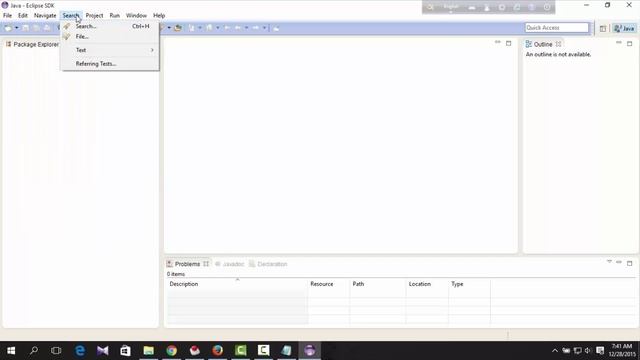
Task: Open Camtasia green icon on taskbar
Action: click(x=241, y=351)
